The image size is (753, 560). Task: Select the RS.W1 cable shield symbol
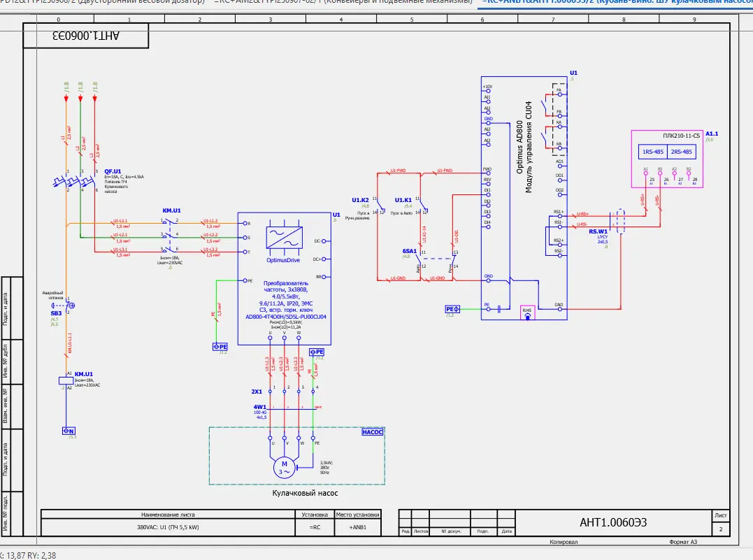pos(620,222)
